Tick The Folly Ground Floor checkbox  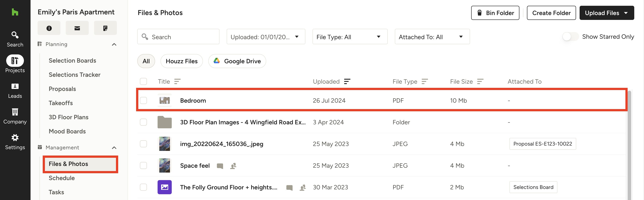pos(143,187)
